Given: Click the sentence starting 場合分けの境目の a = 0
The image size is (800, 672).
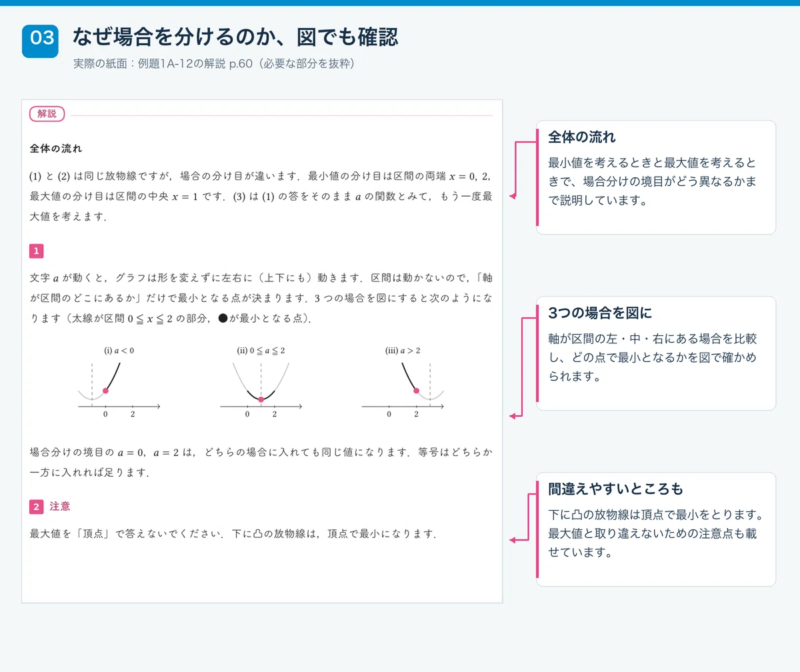Looking at the screenshot, I should pyautogui.click(x=261, y=463).
